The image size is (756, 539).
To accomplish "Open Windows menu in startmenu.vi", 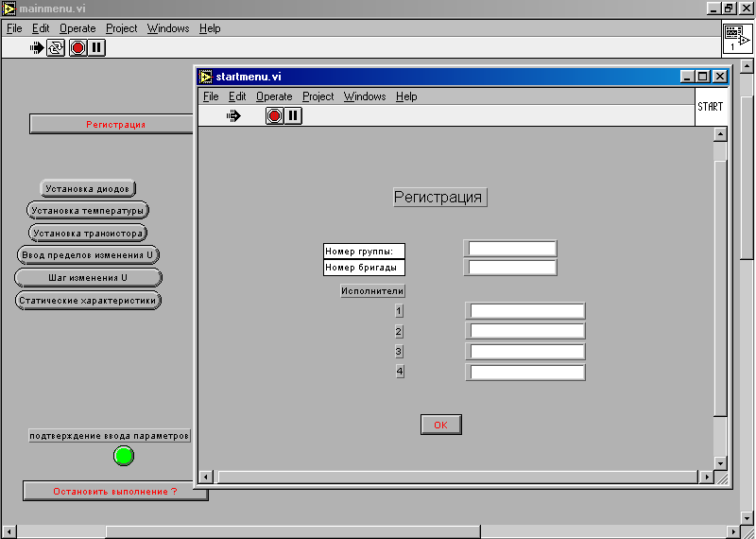I will pos(365,96).
